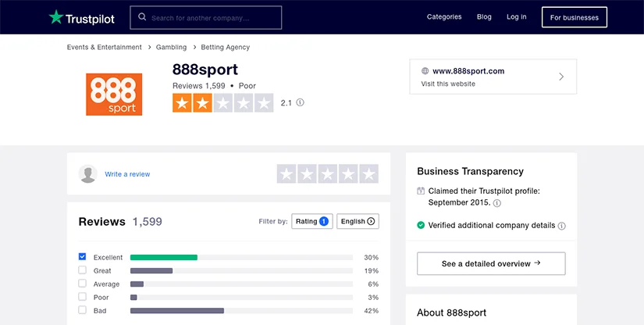
Task: Focus the Search for another company field
Action: pos(206,18)
